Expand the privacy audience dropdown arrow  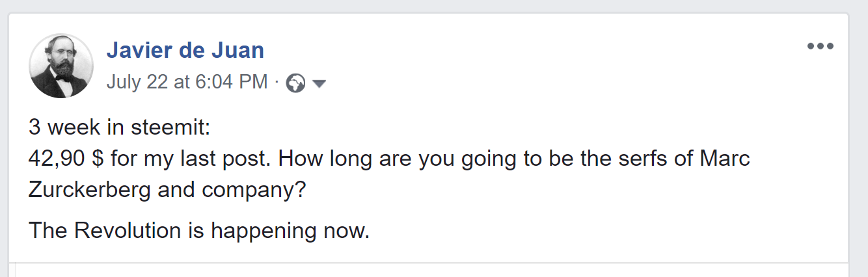(x=319, y=84)
